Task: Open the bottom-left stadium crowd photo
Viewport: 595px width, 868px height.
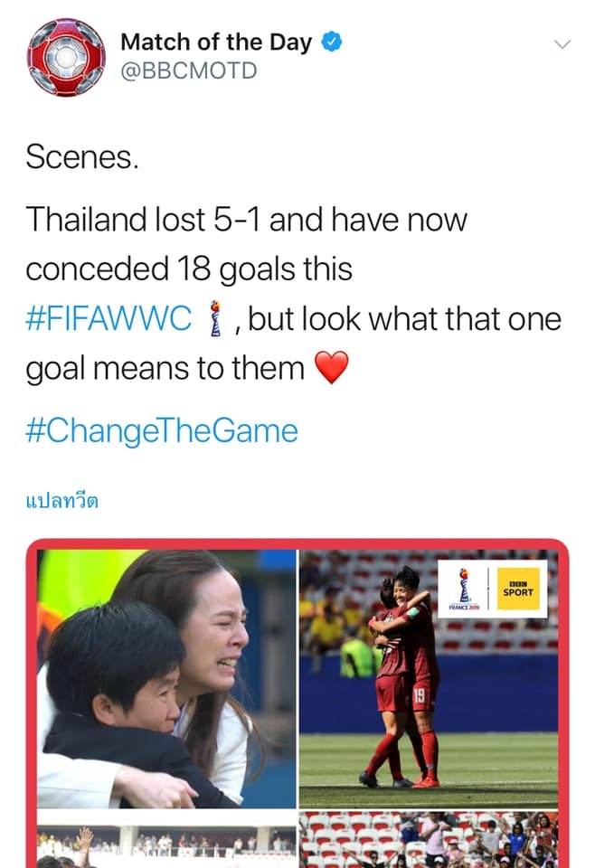Action: click(x=166, y=840)
